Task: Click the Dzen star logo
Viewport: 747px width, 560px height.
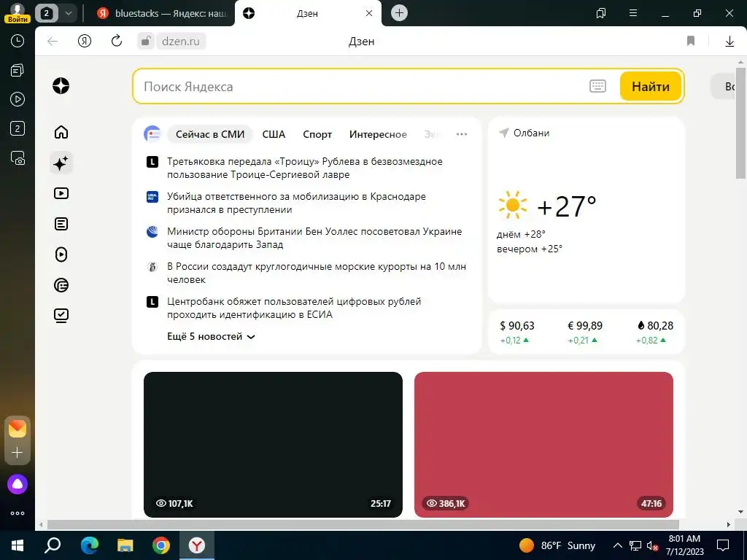Action: coord(61,86)
